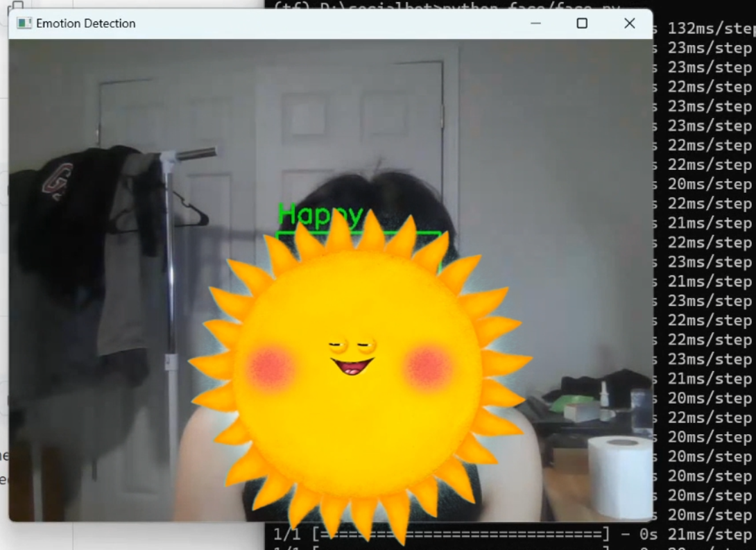Click the sun's right blushing cheek
Screen dimensions: 756x550
[428, 367]
